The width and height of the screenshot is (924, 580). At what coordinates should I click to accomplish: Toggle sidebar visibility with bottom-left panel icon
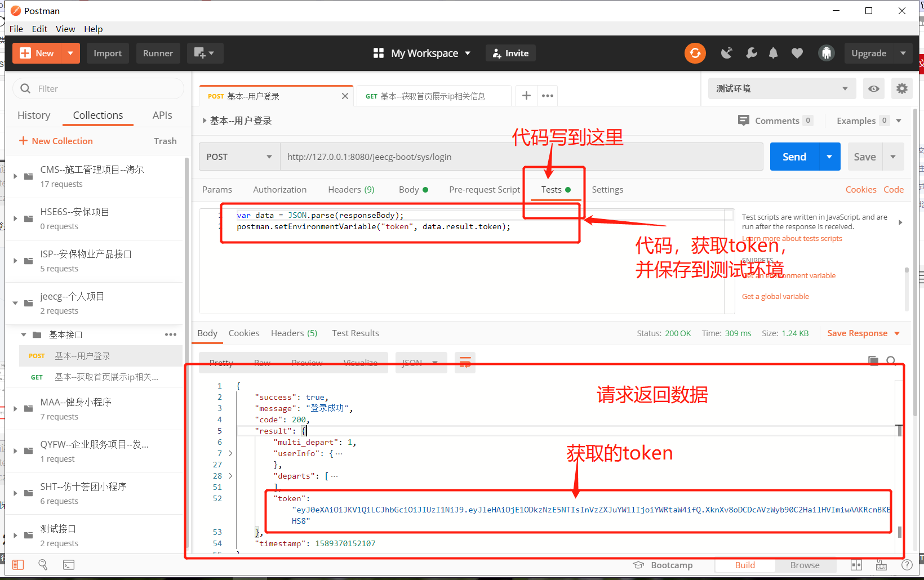[x=17, y=564]
